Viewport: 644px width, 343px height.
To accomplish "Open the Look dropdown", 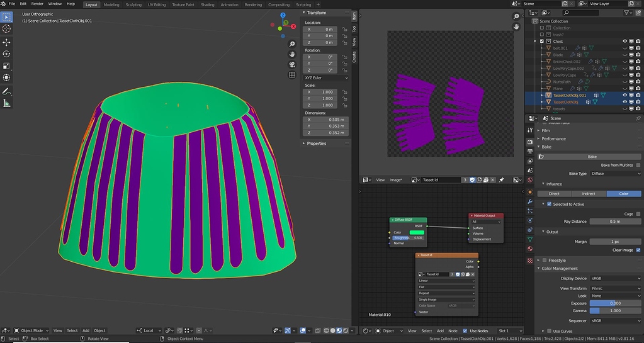I will point(615,296).
